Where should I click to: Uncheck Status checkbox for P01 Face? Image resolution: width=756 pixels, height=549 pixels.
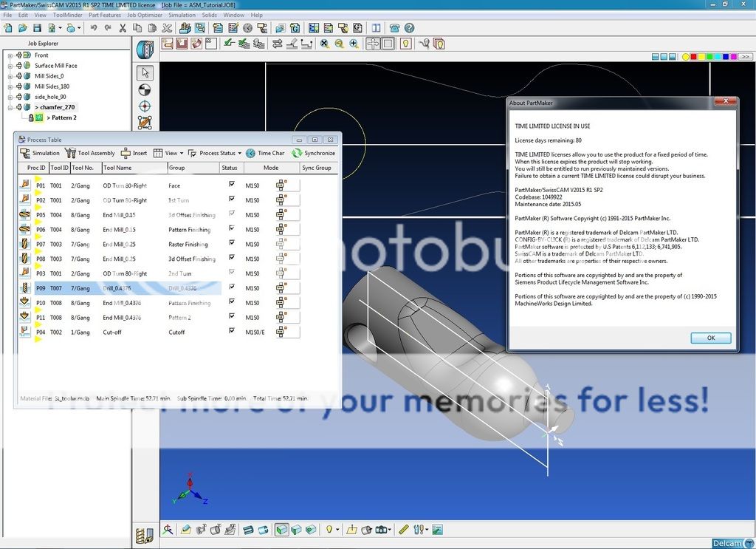click(232, 185)
